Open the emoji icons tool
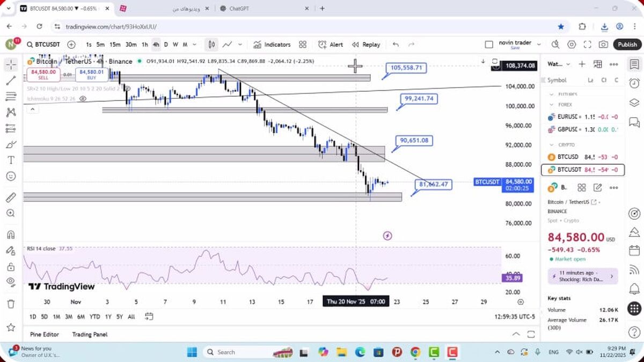 (11, 176)
